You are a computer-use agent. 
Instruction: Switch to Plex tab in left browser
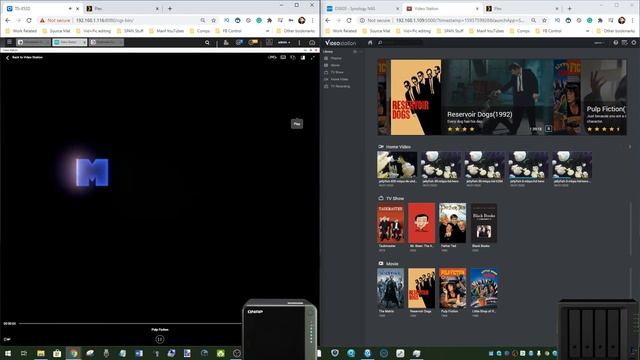click(122, 8)
